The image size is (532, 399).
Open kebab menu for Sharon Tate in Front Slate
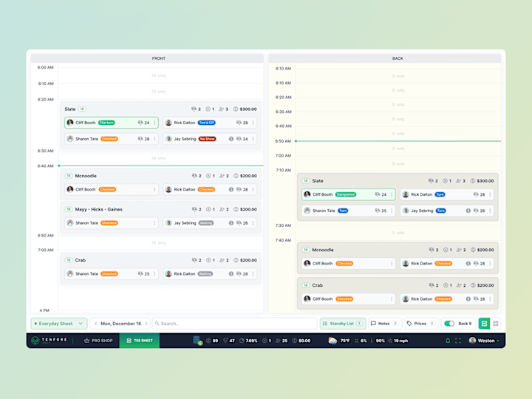coord(154,139)
